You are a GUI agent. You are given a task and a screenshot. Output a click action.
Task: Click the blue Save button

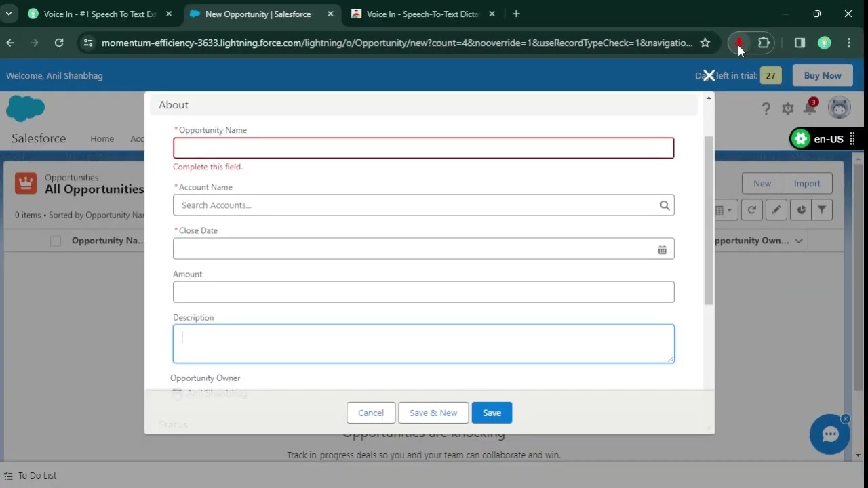[x=492, y=413]
